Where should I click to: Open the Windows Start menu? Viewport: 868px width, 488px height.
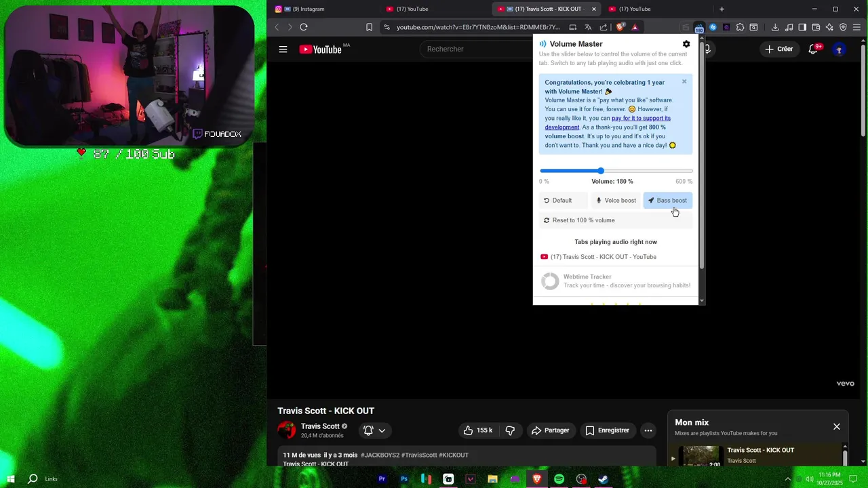(11, 479)
